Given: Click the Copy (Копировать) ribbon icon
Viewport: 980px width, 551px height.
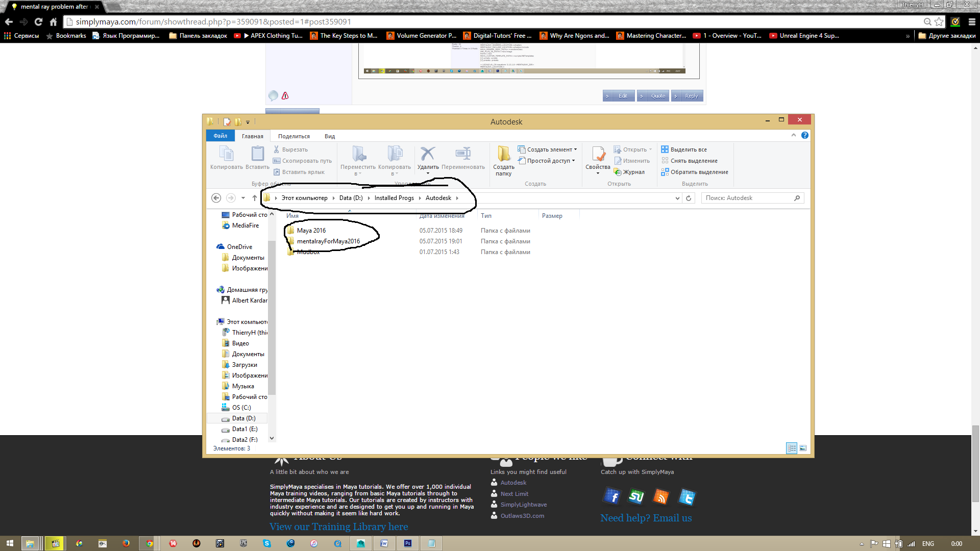Looking at the screenshot, I should click(x=226, y=158).
